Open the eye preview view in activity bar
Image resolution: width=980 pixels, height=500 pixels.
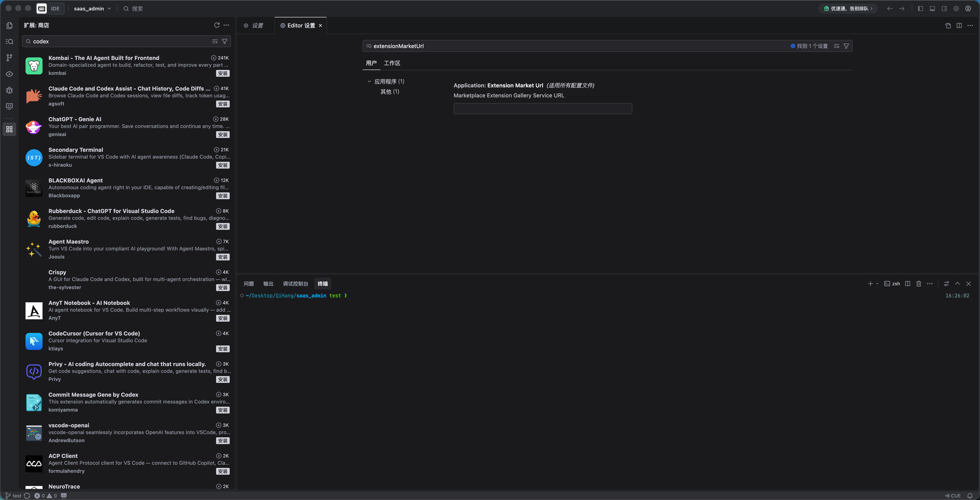[9, 74]
